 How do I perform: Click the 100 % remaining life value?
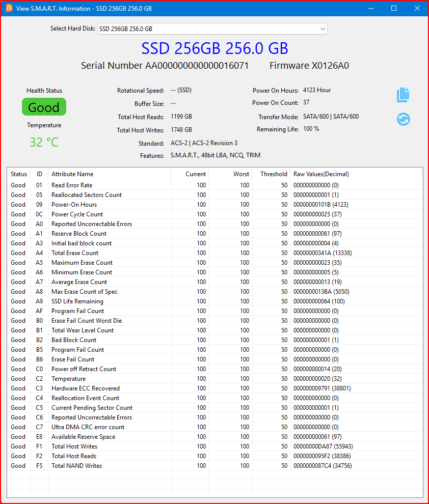click(x=311, y=129)
